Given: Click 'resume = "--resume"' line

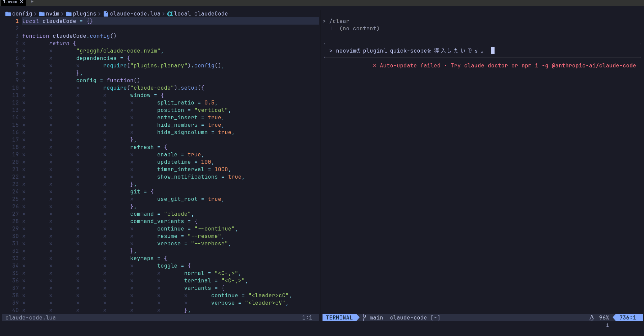Looking at the screenshot, I should (x=189, y=236).
